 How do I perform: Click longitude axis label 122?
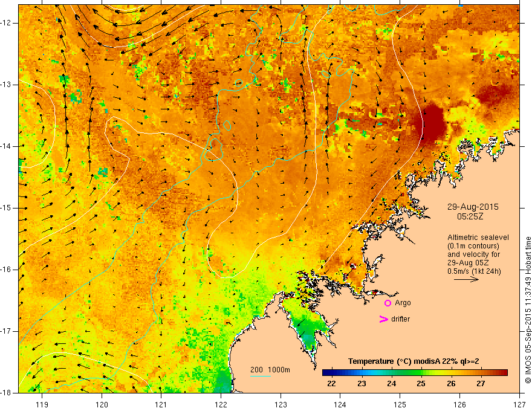tap(221, 404)
